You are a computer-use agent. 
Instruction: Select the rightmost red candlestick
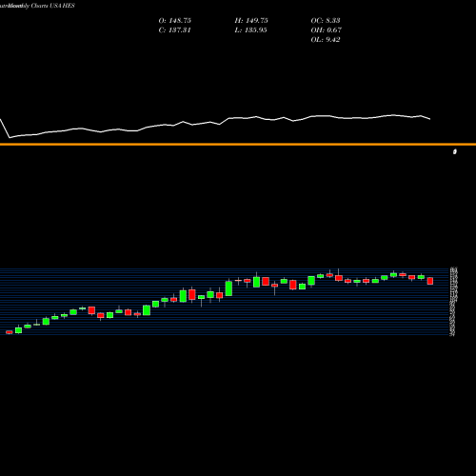[x=430, y=281]
